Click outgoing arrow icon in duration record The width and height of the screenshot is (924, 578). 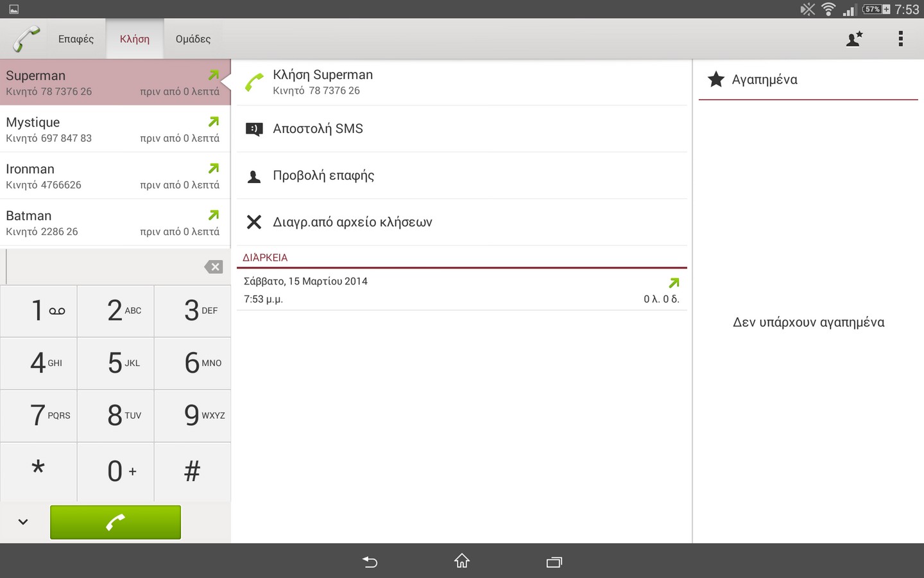point(674,283)
